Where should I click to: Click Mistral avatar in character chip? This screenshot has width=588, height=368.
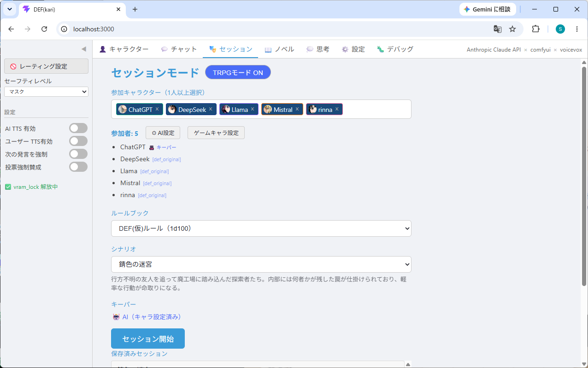click(268, 109)
